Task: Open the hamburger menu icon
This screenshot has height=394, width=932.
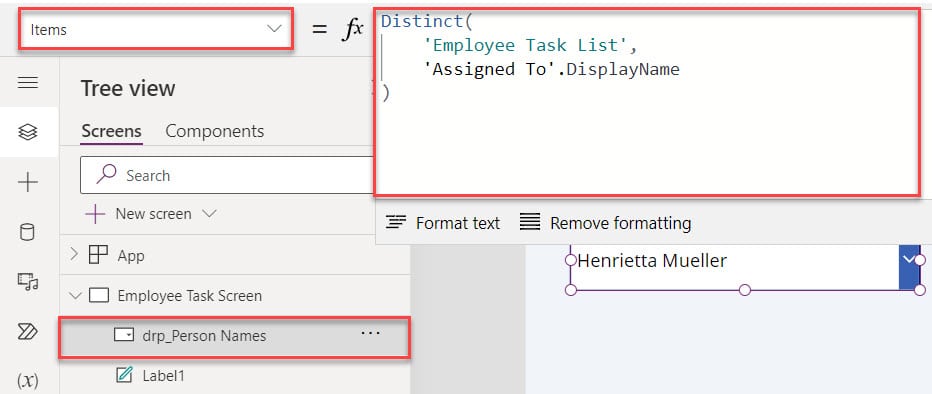Action: click(28, 83)
